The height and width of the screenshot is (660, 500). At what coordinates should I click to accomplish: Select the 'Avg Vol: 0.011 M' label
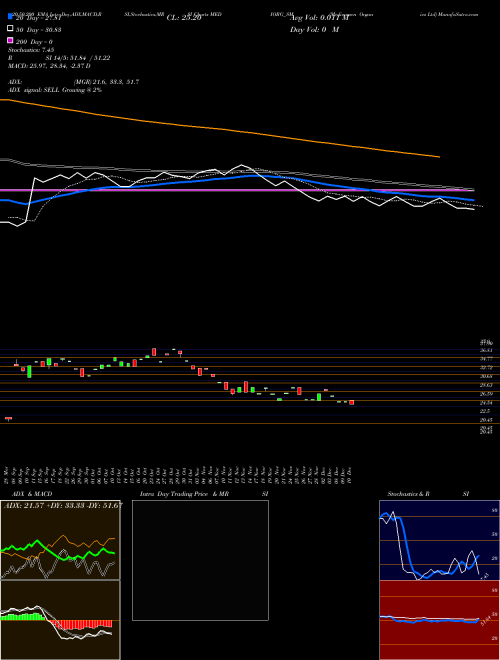[319, 18]
